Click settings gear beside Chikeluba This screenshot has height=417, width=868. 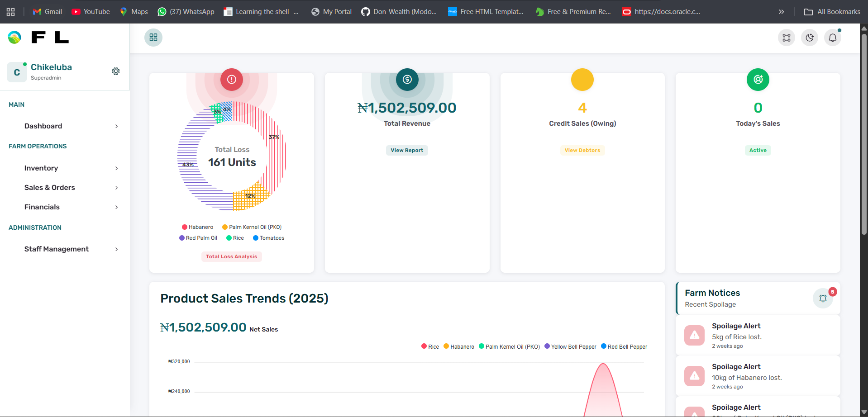[116, 71]
